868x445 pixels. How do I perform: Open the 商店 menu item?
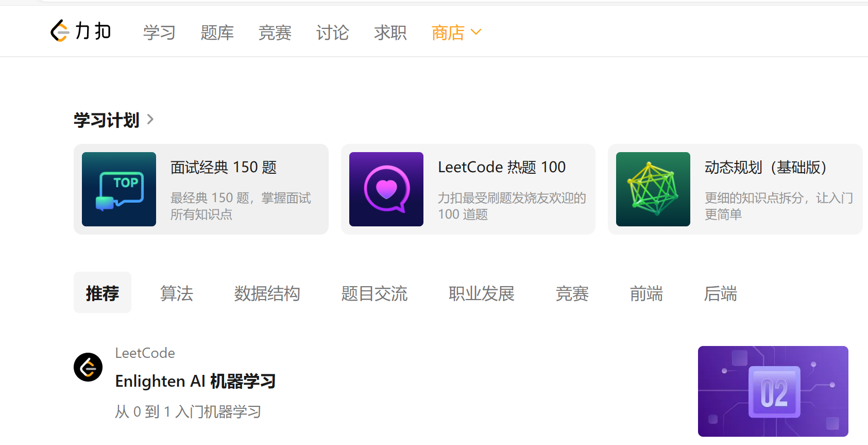(x=448, y=32)
